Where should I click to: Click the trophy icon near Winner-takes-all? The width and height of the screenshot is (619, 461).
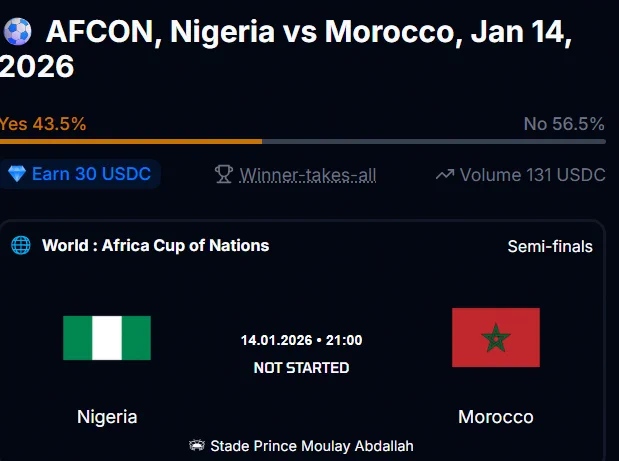click(224, 174)
